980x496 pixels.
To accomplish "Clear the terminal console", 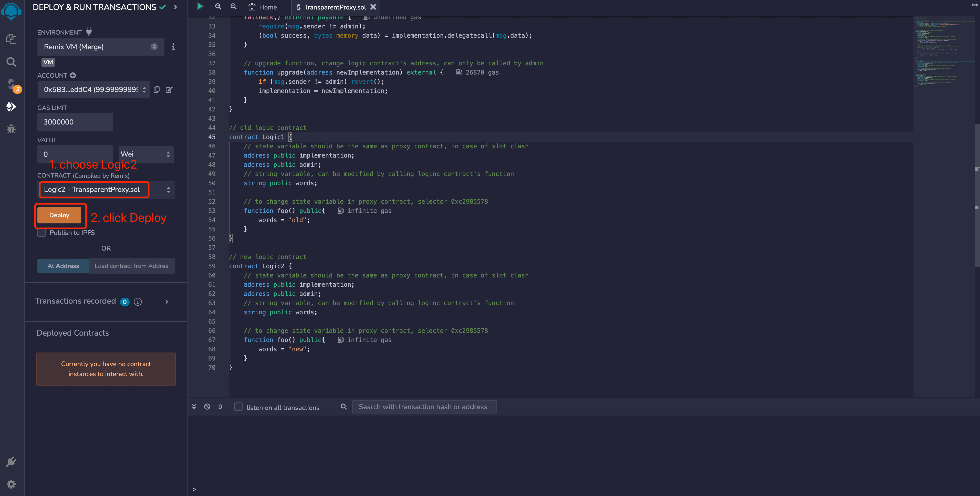I will point(207,407).
